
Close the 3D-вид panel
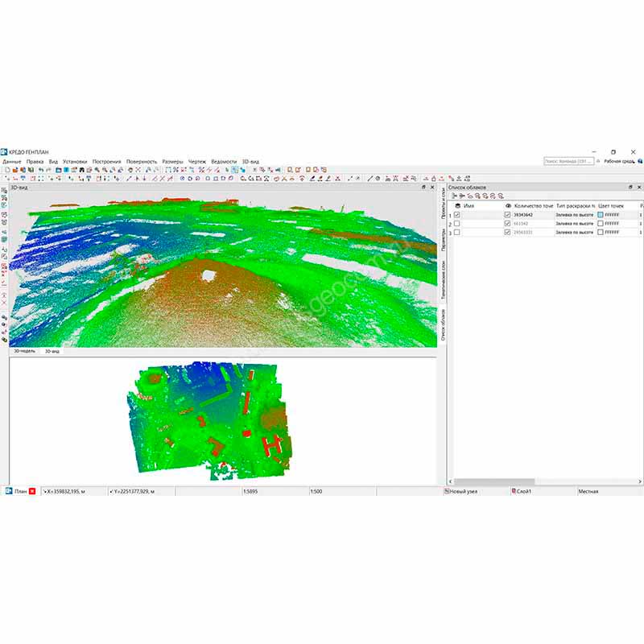click(x=432, y=187)
